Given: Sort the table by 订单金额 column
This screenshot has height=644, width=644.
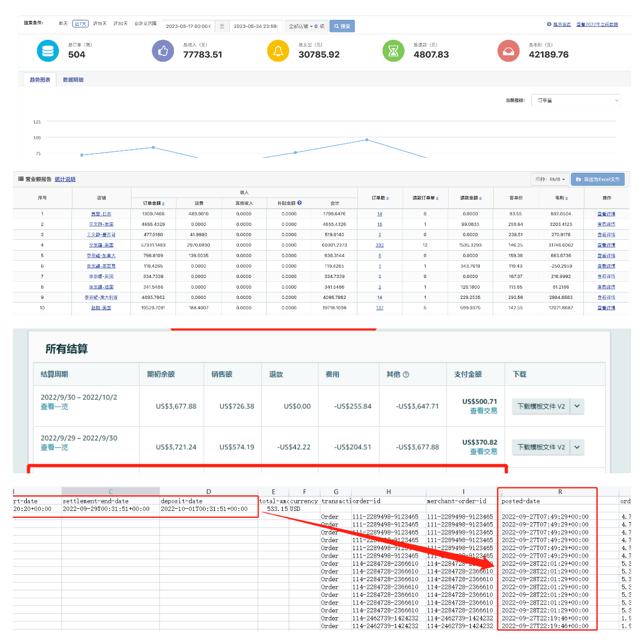Looking at the screenshot, I should tap(154, 203).
